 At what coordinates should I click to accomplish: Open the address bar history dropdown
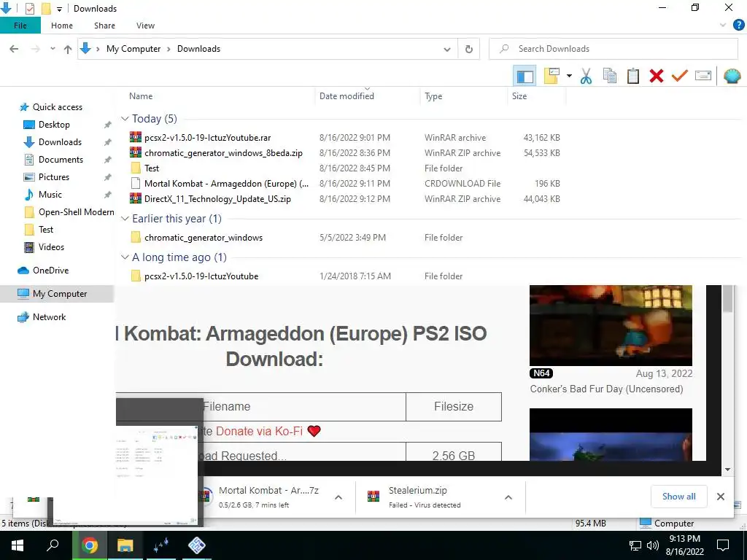click(447, 49)
